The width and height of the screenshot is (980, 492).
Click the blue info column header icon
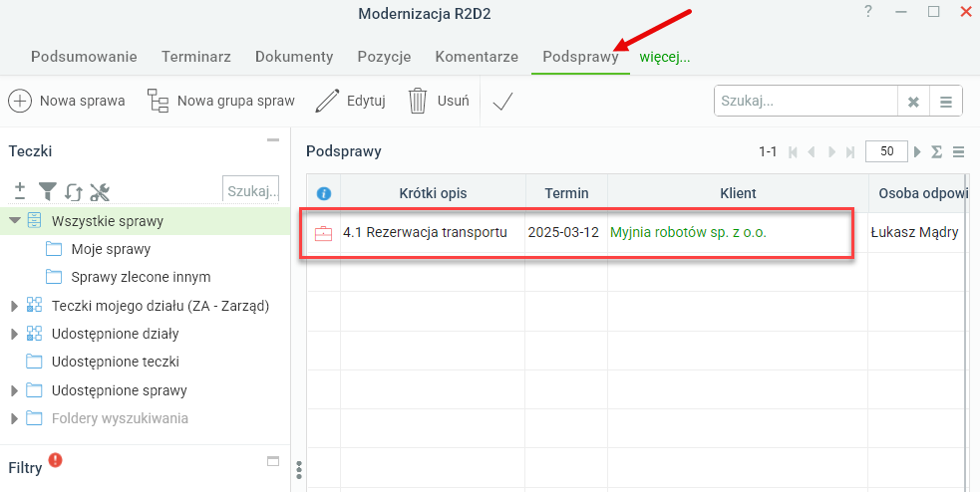324,193
